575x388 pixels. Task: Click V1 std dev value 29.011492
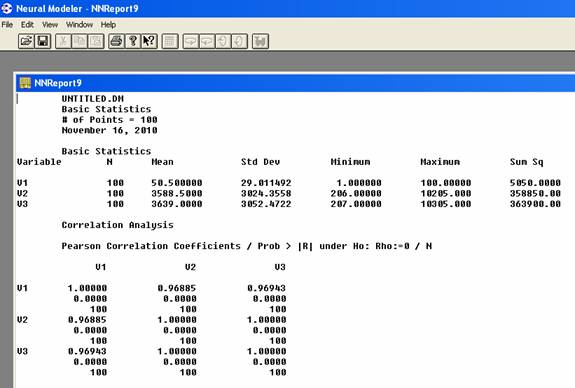pos(266,183)
